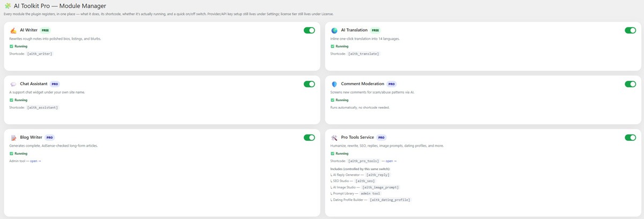Screen dimensions: 644x219
Task: Click 'Runs automatically, no shortcode needed.' text
Action: click(360, 107)
